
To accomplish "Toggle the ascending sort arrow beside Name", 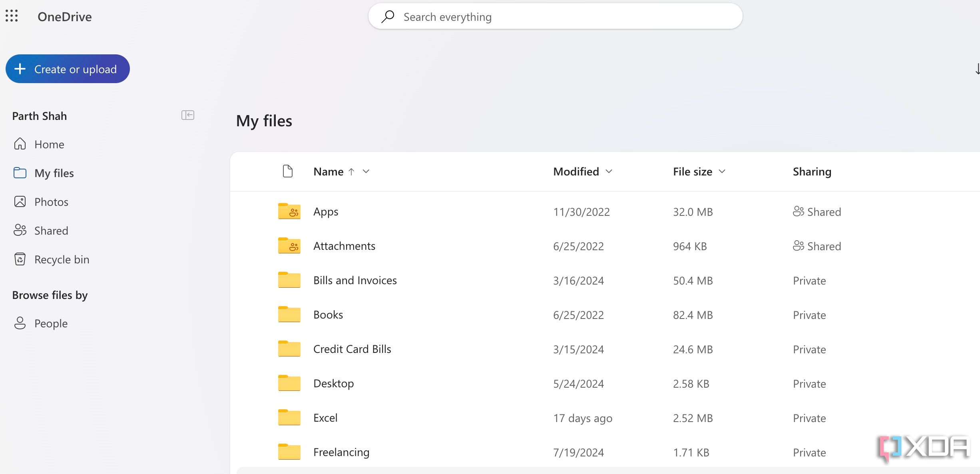I will [351, 171].
